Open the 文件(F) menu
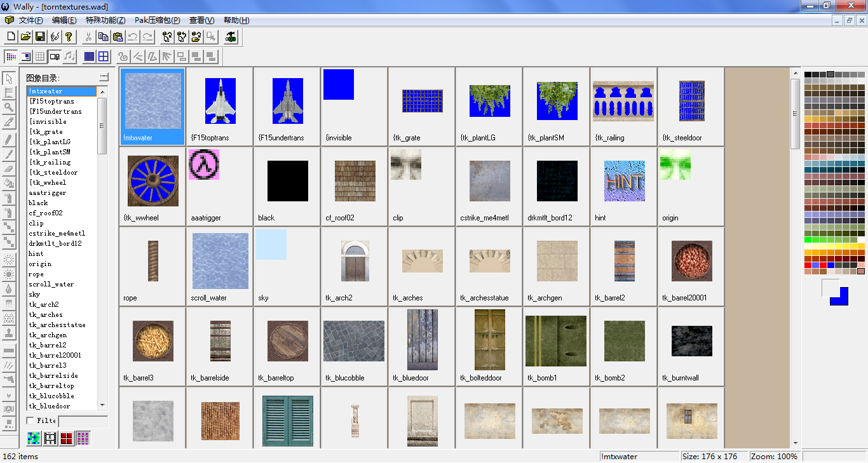The height and width of the screenshot is (463, 868). pyautogui.click(x=31, y=20)
